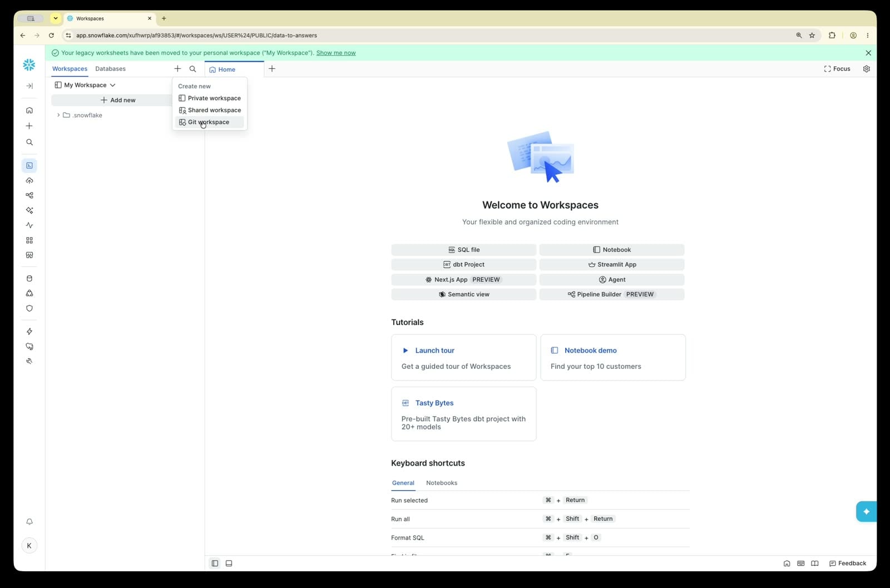Toggle the bottom panel visibility
The image size is (890, 588).
tap(229, 564)
